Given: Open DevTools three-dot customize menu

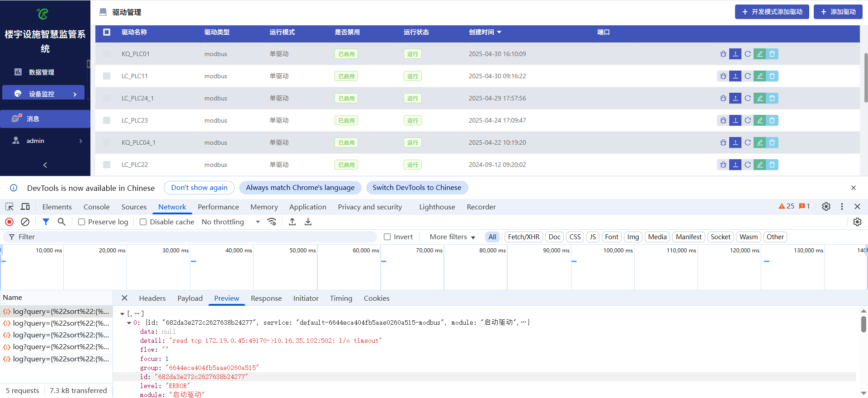Looking at the screenshot, I should [842, 206].
